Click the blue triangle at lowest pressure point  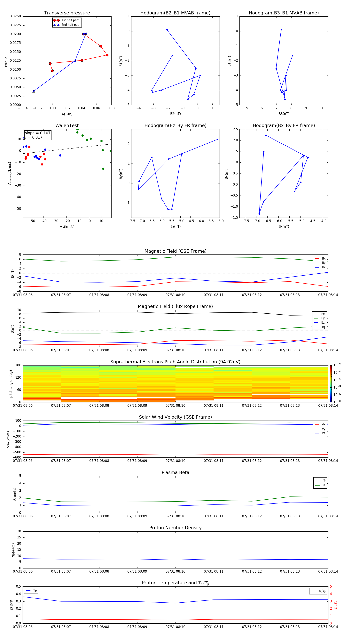pos(34,91)
